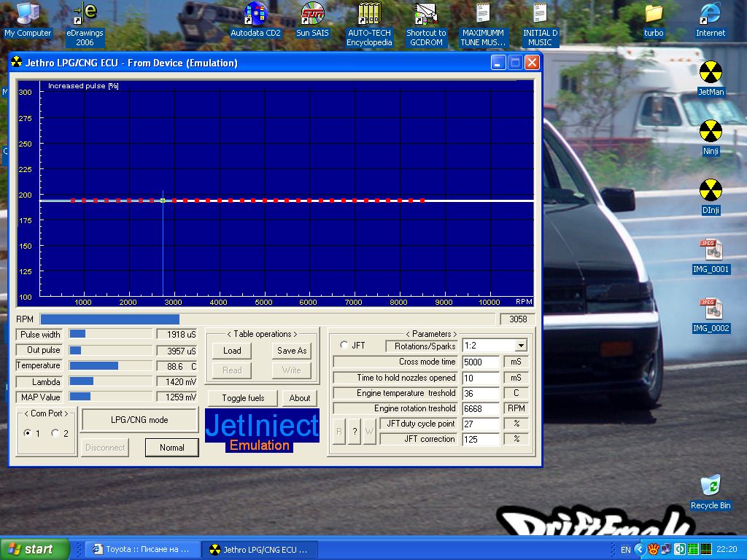
Task: Open the IMG_0001 JPEG file
Action: pos(711,251)
